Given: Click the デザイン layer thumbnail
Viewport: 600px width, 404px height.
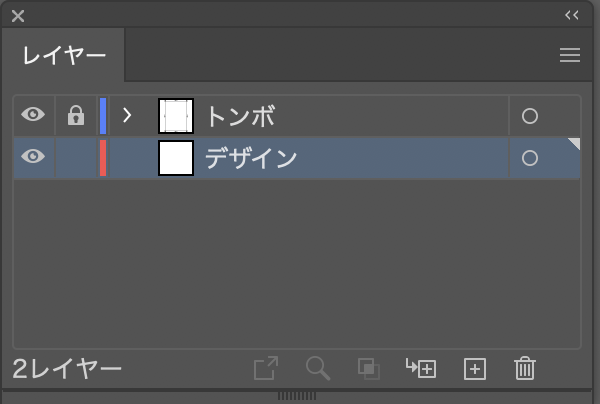Looking at the screenshot, I should click(176, 158).
